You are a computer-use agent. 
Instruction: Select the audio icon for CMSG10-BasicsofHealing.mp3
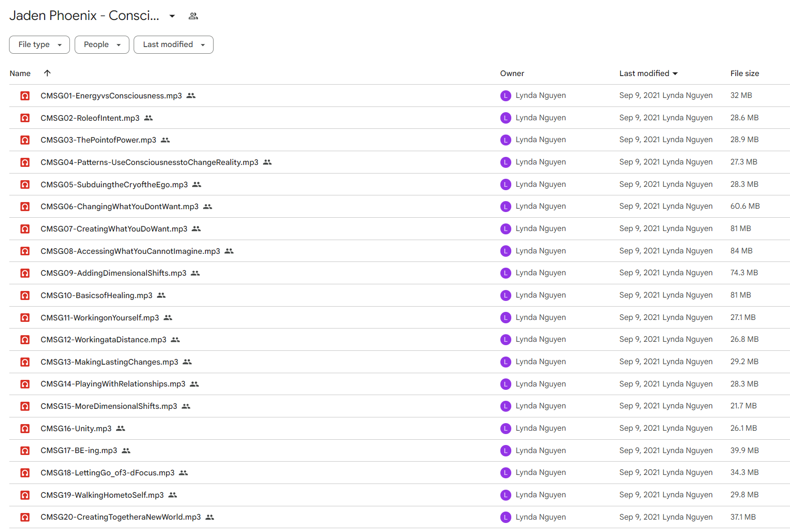point(25,295)
